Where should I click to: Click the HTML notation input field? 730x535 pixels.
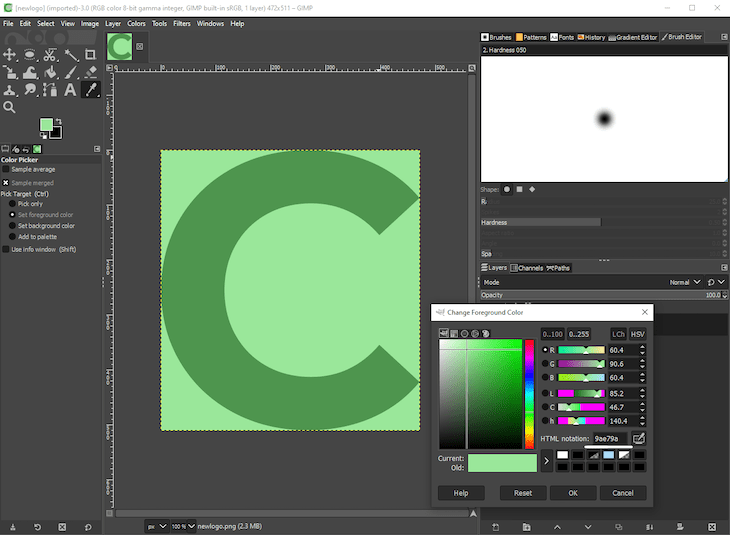click(x=608, y=438)
